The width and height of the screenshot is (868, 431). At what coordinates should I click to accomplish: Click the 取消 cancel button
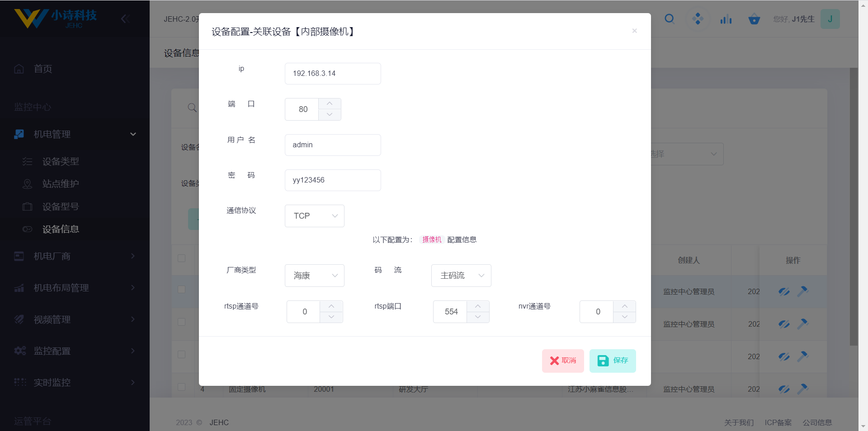coord(563,361)
